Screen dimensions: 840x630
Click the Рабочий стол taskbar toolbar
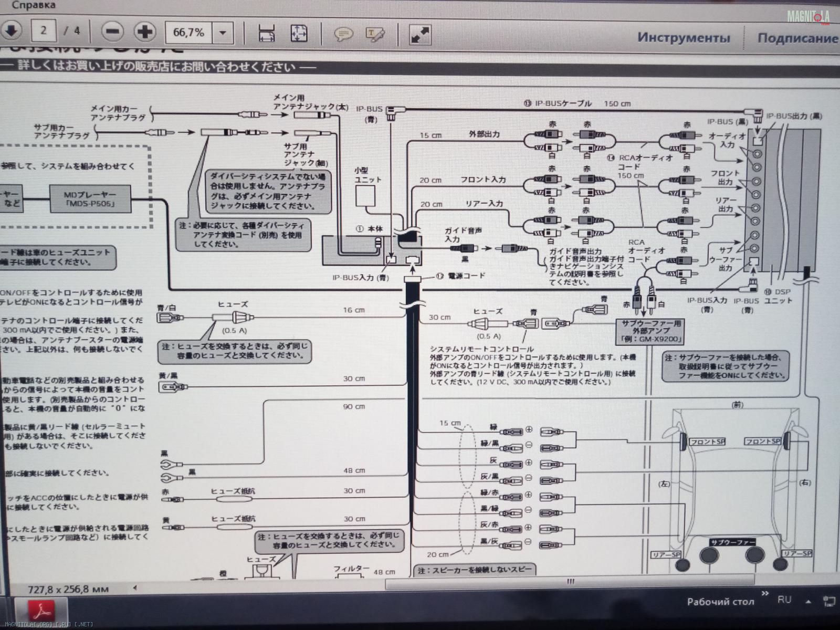(720, 602)
